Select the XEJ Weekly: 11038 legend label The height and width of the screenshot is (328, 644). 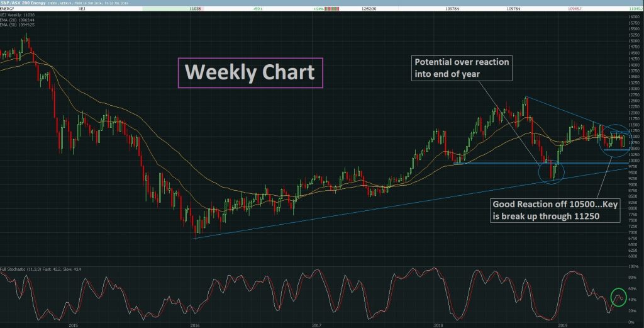click(17, 15)
